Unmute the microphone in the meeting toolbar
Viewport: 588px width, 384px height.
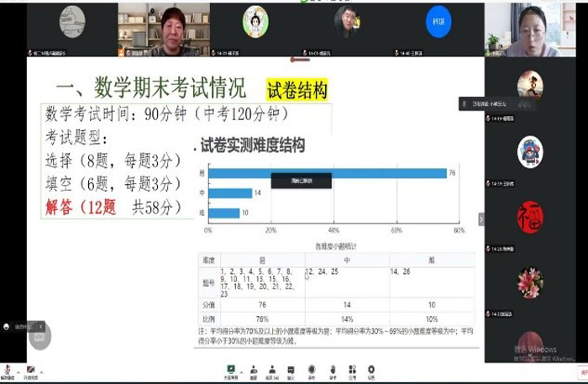7,372
